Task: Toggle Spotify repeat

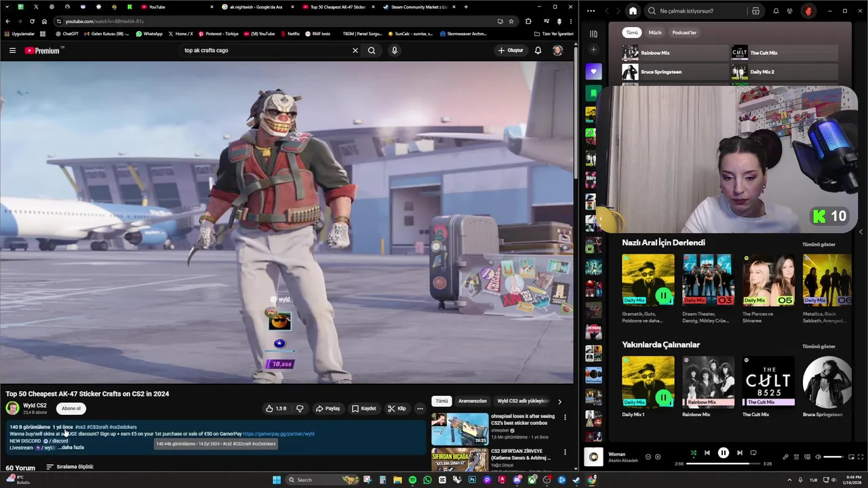Action: (x=753, y=453)
